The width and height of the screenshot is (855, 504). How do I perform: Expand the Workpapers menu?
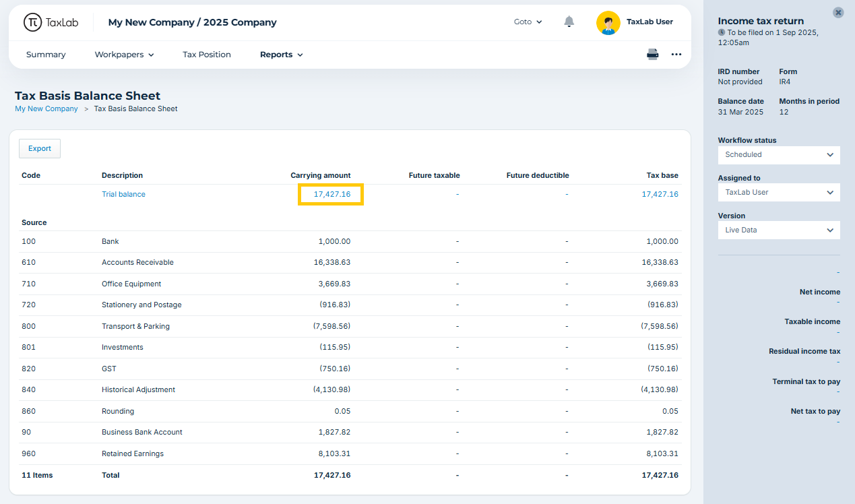point(125,55)
